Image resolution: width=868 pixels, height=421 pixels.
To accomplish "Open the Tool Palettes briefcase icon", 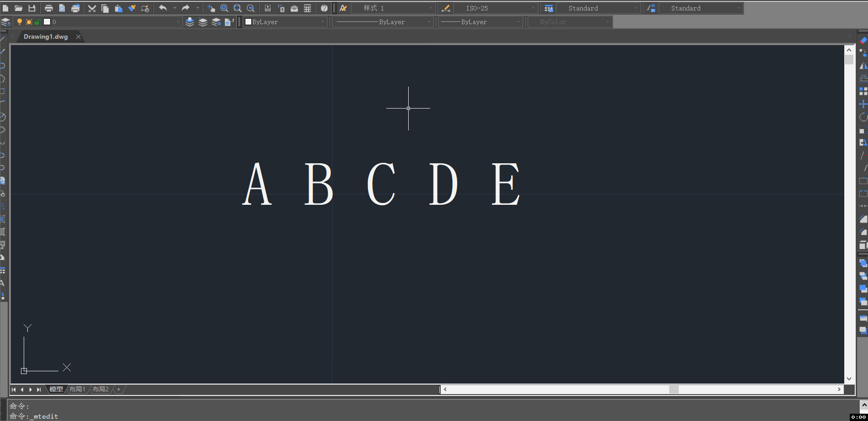I will 294,8.
